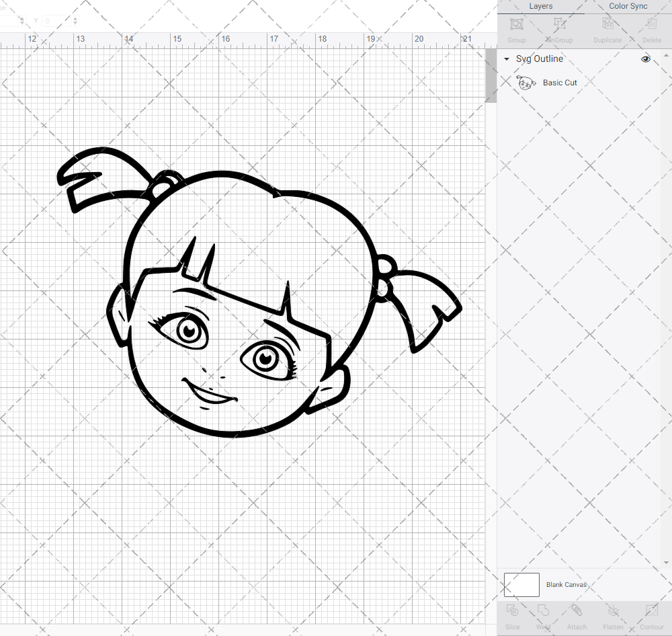Select the Slice tool

click(512, 615)
